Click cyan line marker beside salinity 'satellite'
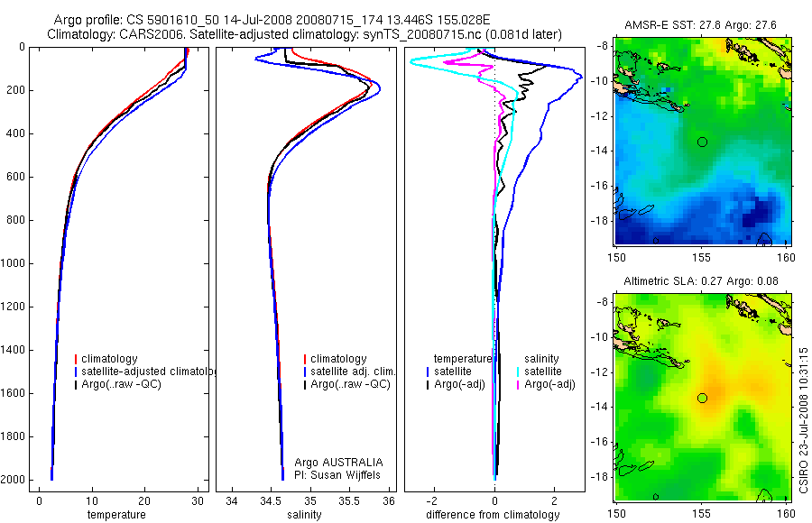Screen dimensions: 812x523 point(518,372)
